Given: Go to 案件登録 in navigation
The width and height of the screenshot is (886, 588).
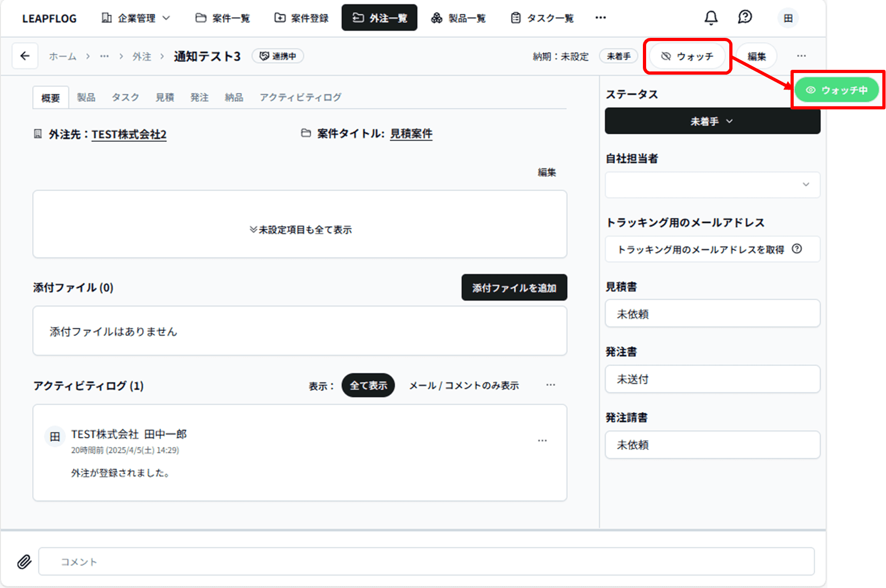Looking at the screenshot, I should click(x=302, y=18).
